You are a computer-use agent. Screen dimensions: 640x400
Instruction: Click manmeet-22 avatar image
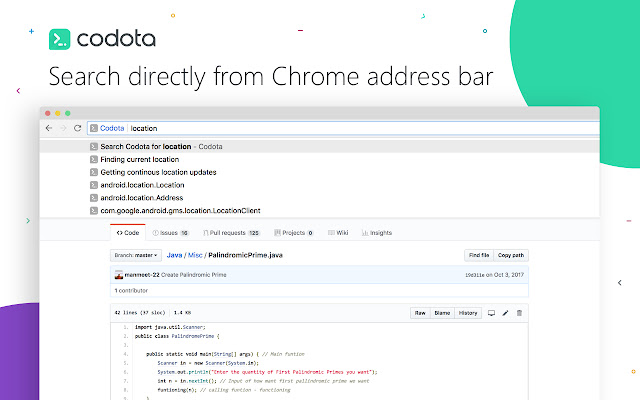(x=116, y=274)
